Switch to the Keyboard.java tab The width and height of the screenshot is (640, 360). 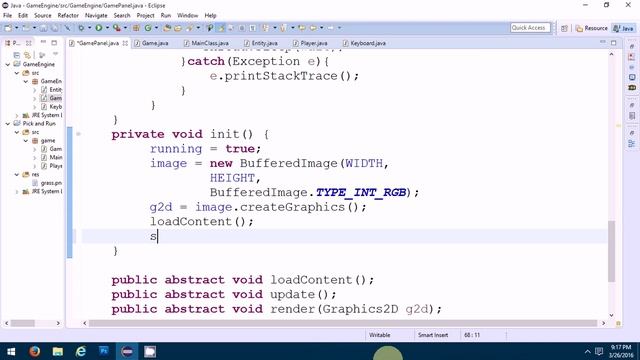pos(364,43)
